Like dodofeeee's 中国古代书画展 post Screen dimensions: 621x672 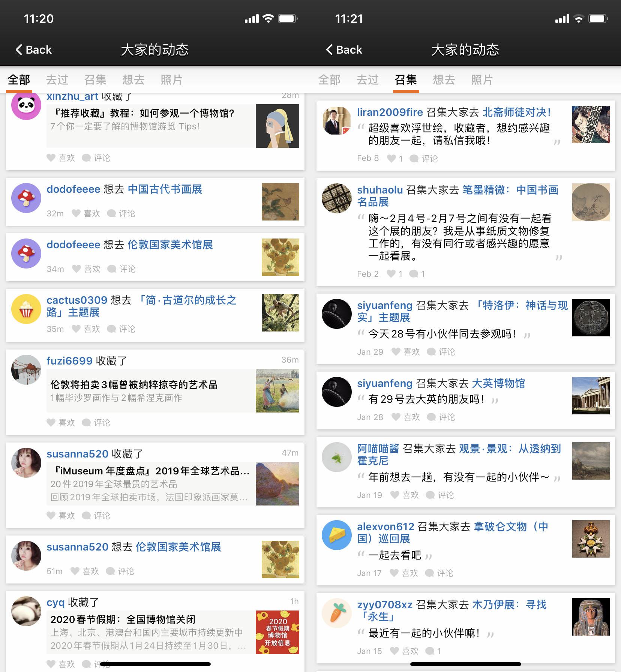(x=86, y=213)
